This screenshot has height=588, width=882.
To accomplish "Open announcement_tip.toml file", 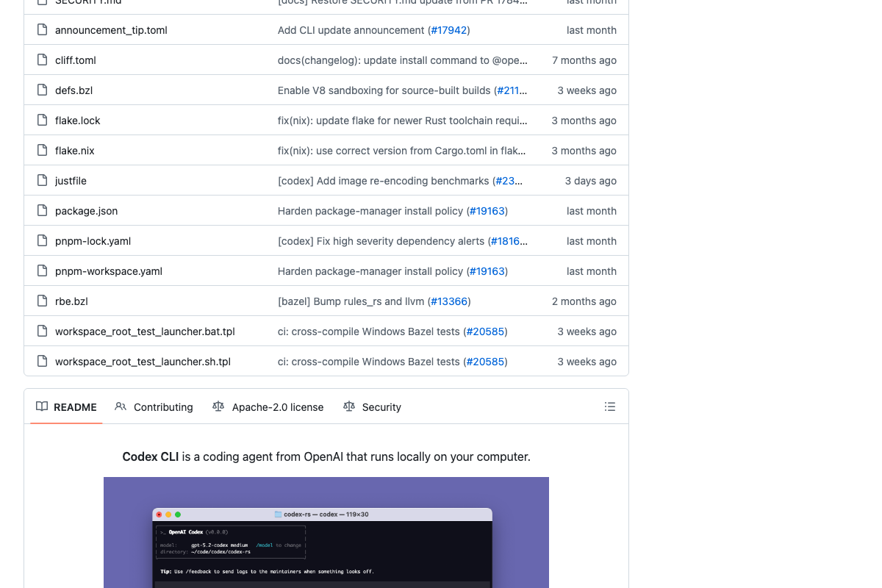I will pos(111,30).
